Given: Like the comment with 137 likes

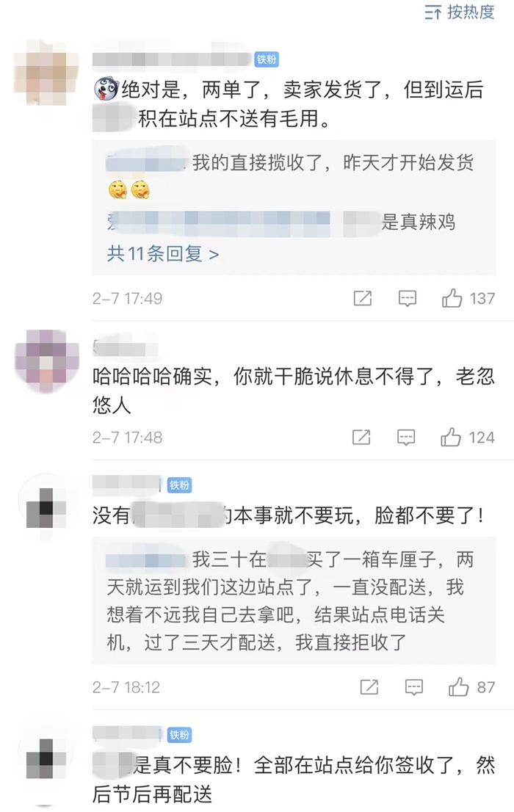Looking at the screenshot, I should pos(468,298).
